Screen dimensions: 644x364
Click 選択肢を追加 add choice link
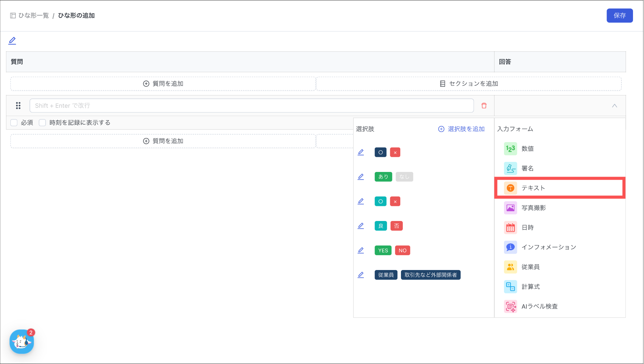click(x=461, y=129)
